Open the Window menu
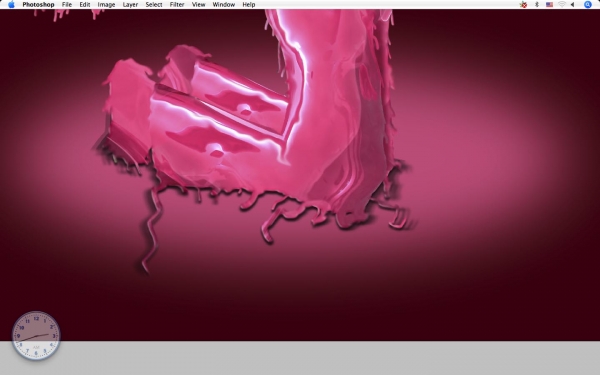The image size is (600, 375). [223, 5]
